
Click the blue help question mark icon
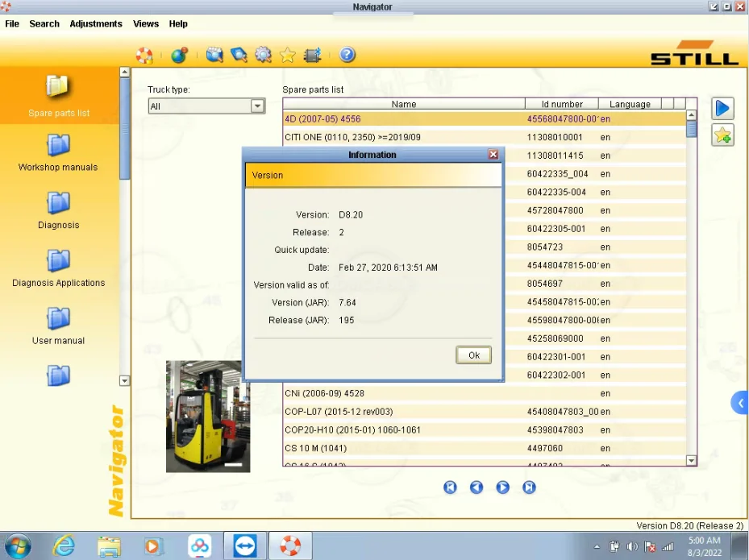tap(347, 55)
